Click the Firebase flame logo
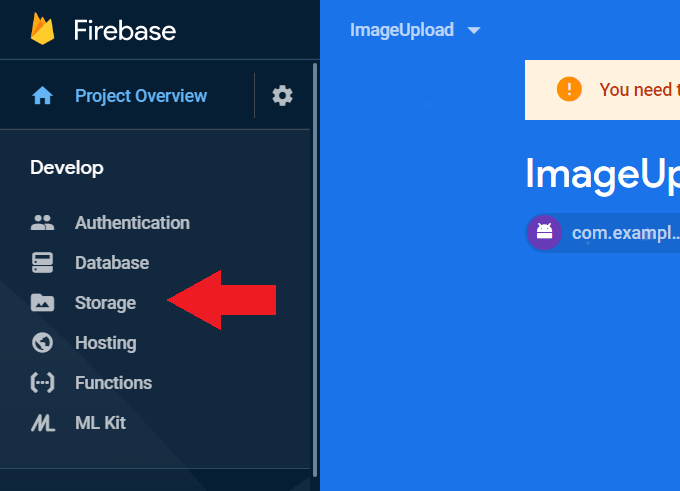The image size is (680, 491). [42, 29]
